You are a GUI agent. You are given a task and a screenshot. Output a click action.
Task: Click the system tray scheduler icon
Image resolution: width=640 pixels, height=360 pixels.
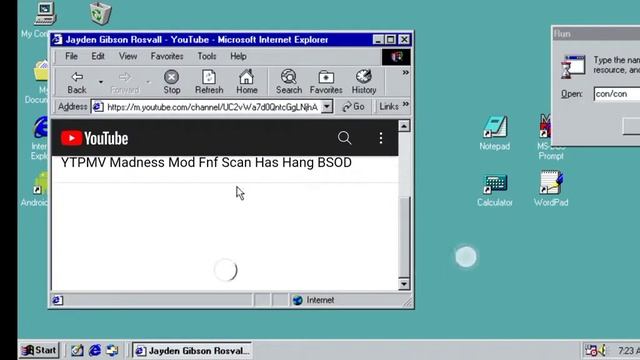[591, 351]
